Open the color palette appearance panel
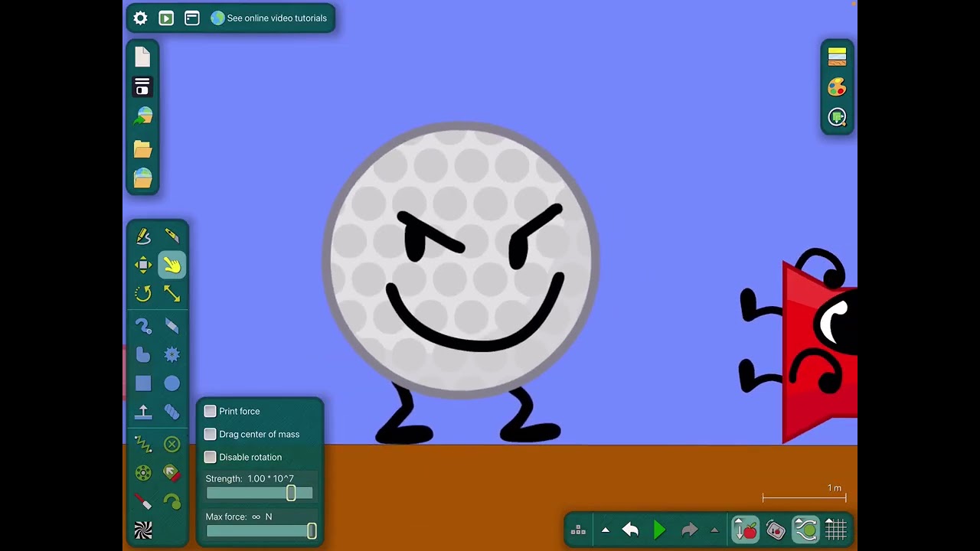 [837, 87]
